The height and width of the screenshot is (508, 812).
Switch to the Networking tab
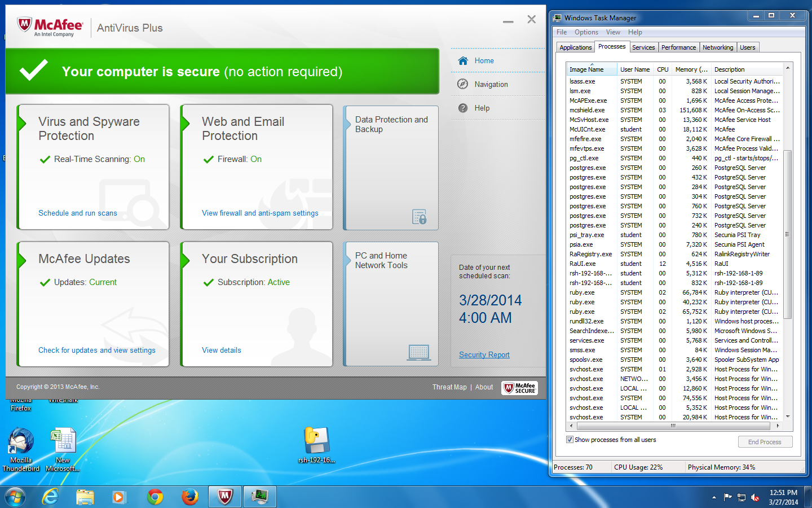718,47
